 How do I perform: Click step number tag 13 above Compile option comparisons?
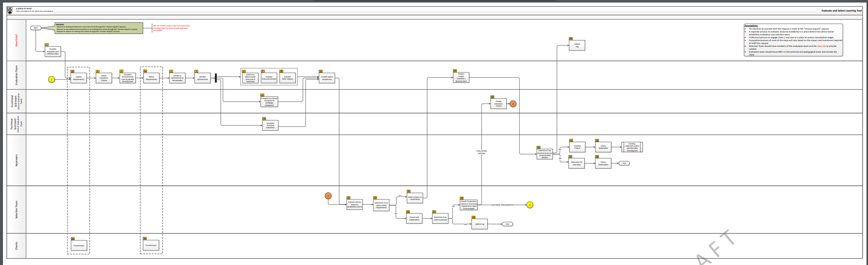320,71
